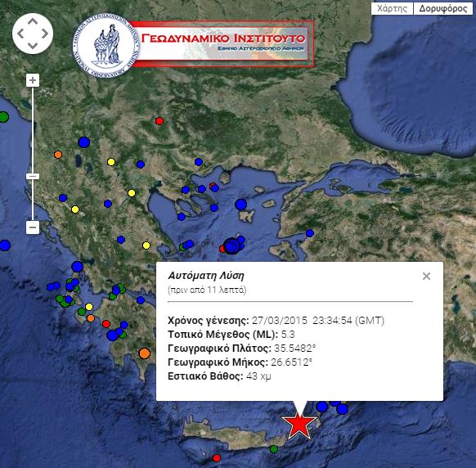This screenshot has height=468, width=476.
Task: Pan the map right with right arrow
Action: point(45,34)
